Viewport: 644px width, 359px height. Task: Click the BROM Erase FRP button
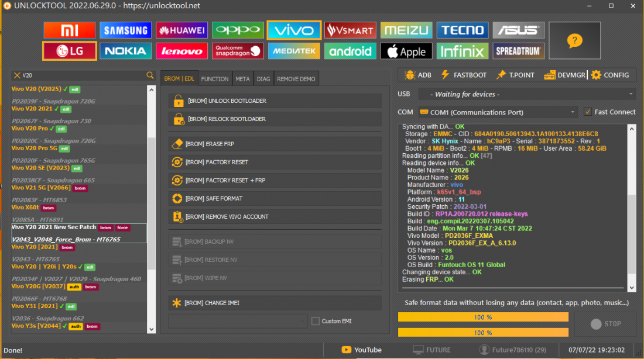(x=275, y=144)
